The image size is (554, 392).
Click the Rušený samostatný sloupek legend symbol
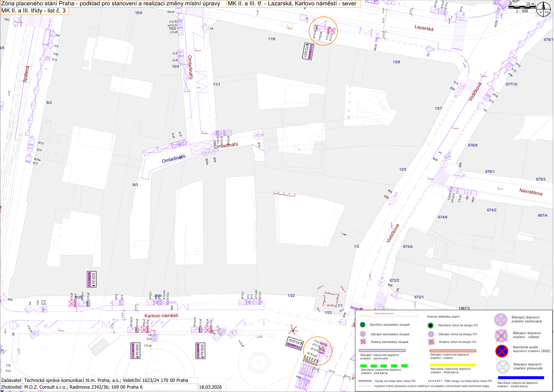click(x=363, y=342)
